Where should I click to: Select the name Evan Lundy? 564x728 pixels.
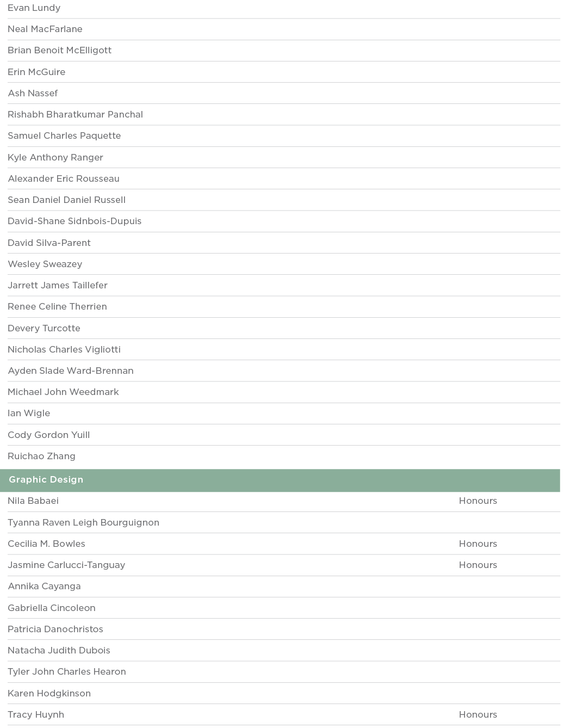pyautogui.click(x=34, y=8)
